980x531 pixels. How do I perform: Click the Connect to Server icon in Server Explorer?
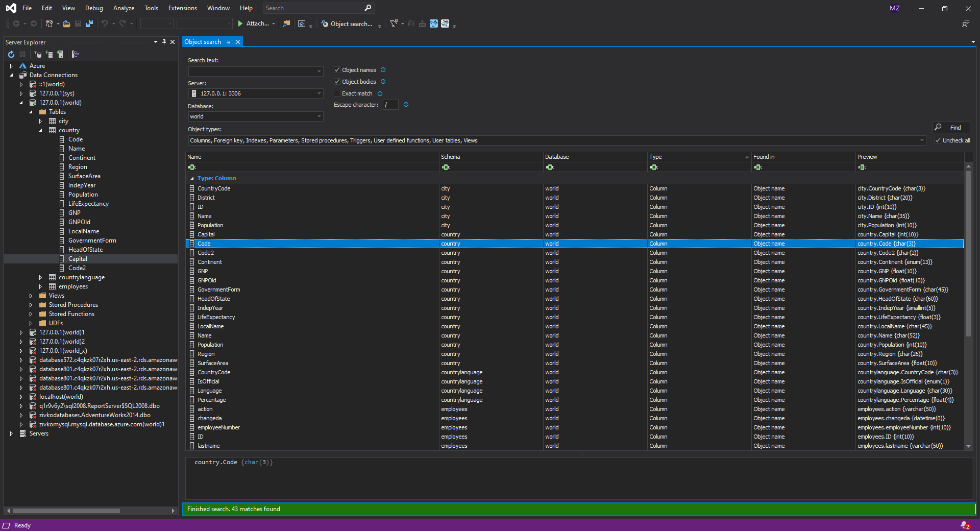50,54
